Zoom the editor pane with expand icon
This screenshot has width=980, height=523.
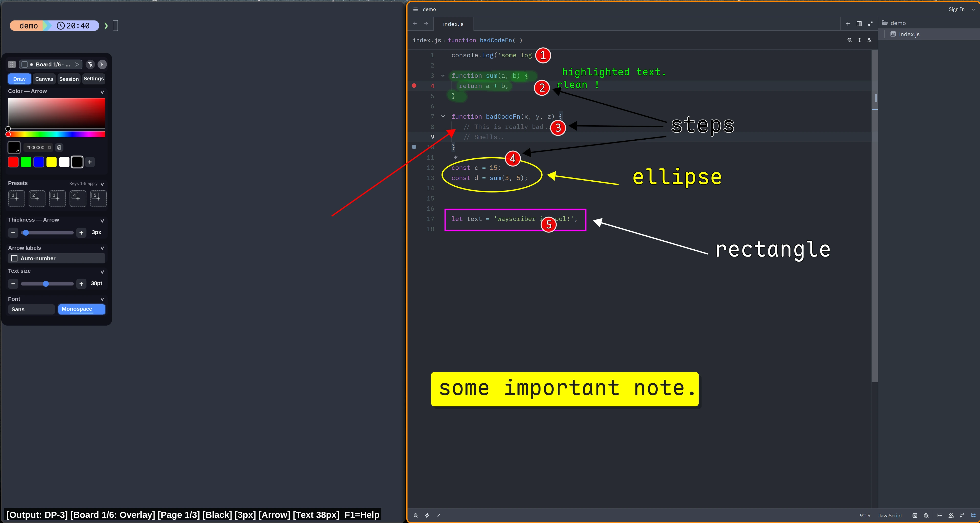coord(870,24)
